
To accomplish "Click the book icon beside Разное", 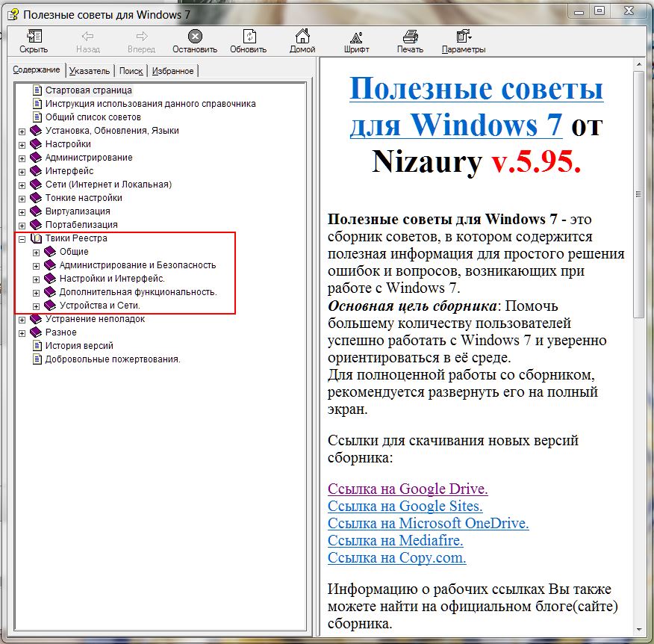I will (37, 332).
